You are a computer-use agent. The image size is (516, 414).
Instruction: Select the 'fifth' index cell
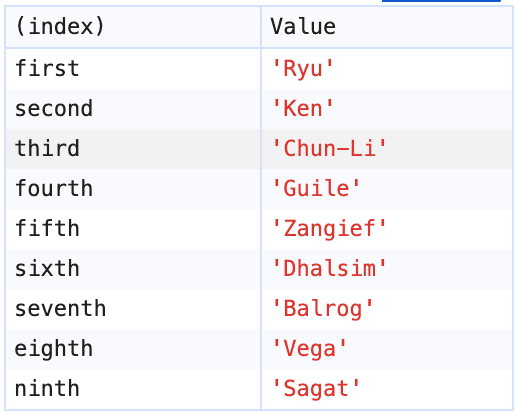pyautogui.click(x=133, y=229)
